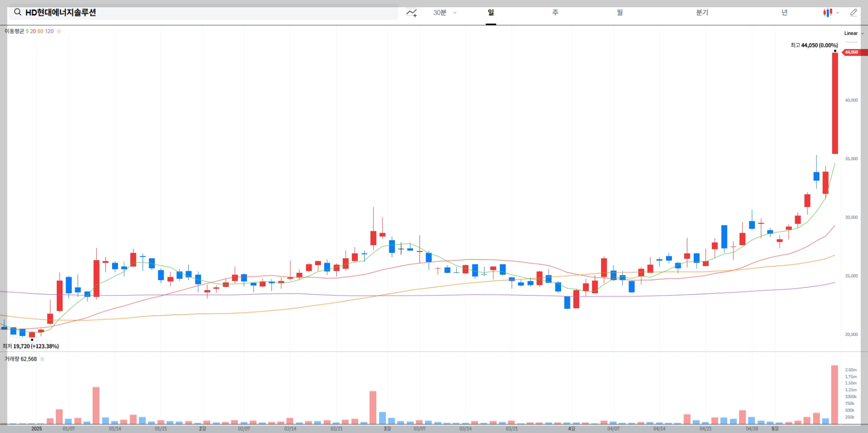
Task: Select the tallest volume bar above 2.00m
Action: pos(835,395)
